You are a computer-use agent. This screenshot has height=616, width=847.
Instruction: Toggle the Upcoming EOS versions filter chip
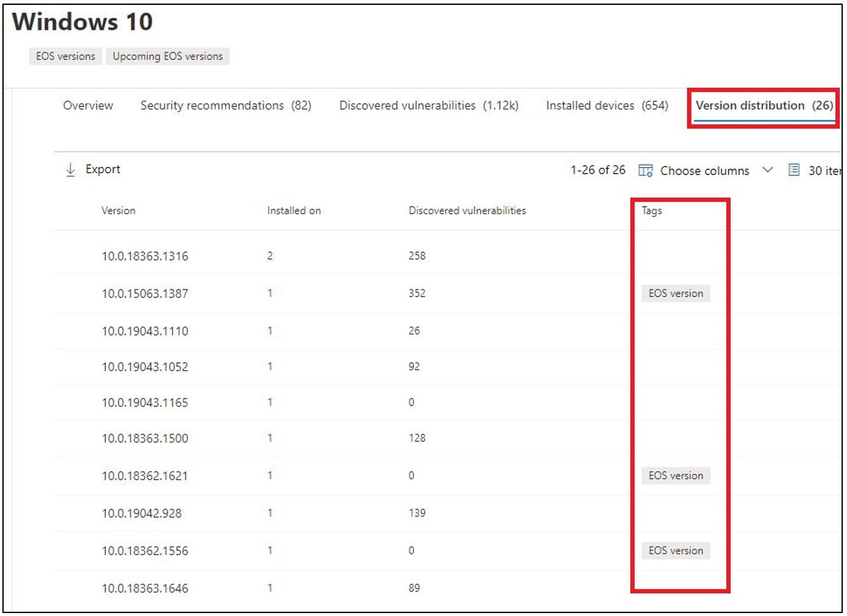click(167, 56)
